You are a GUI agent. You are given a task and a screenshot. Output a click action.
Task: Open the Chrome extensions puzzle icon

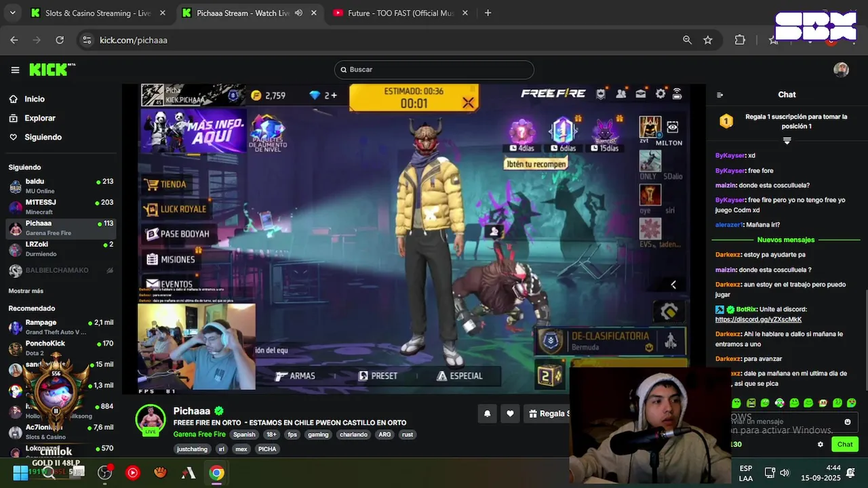740,40
